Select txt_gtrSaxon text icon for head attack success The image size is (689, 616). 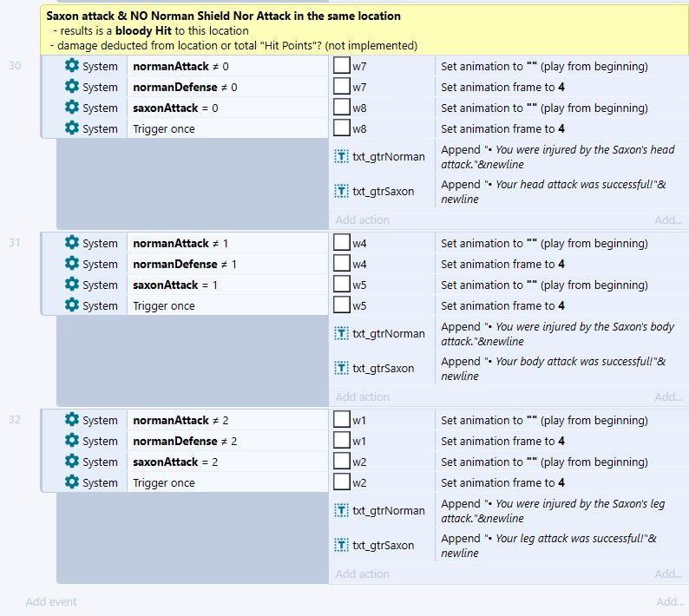pos(341,191)
